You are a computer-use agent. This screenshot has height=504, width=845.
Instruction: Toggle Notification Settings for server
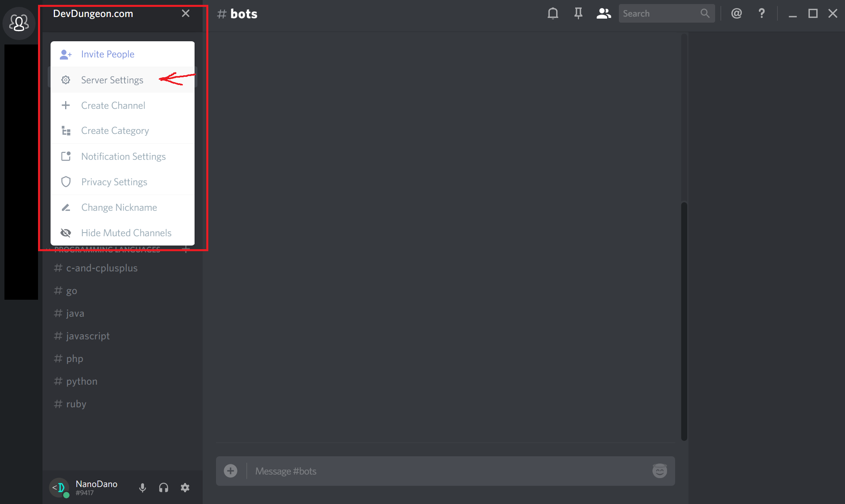click(x=123, y=157)
